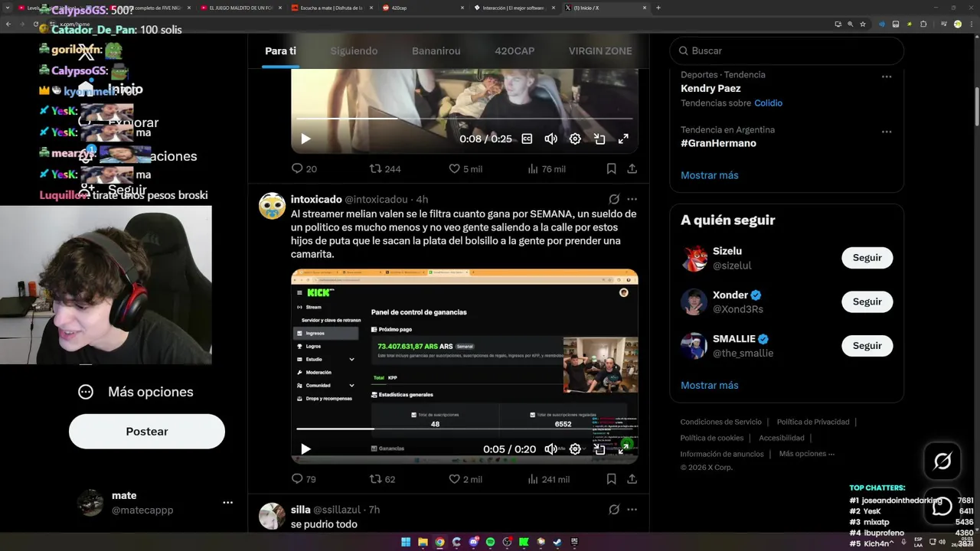Show more suggestions under A quién seguir
This screenshot has height=551, width=980.
(710, 386)
